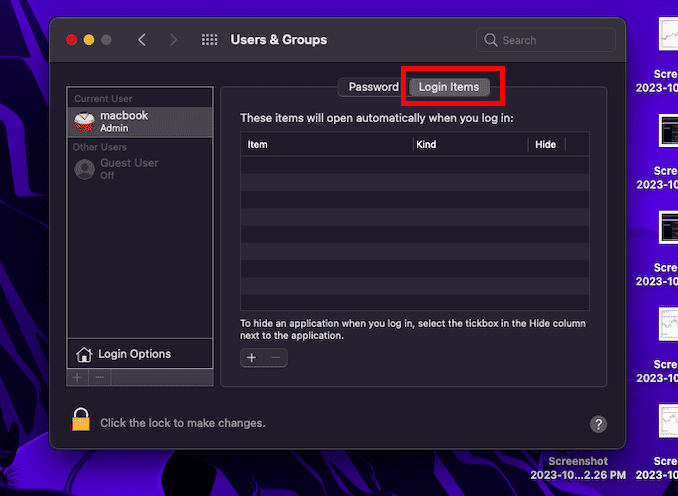Switch to the Password tab
678x496 pixels.
point(373,87)
